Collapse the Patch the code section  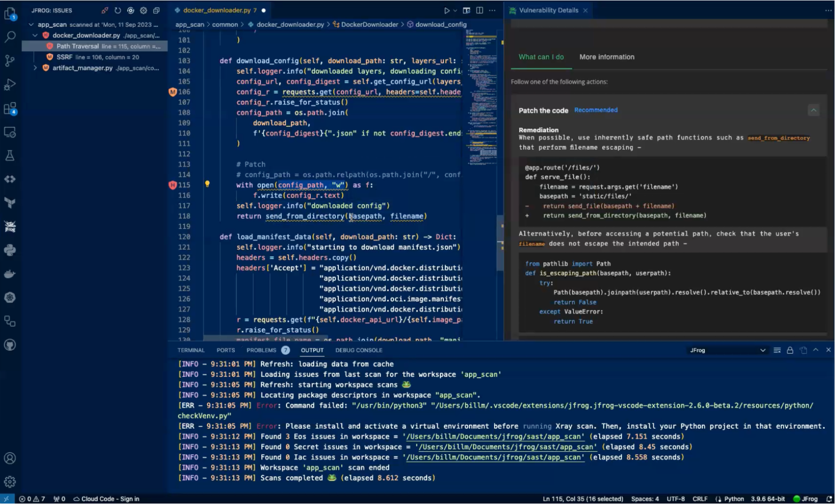(813, 110)
